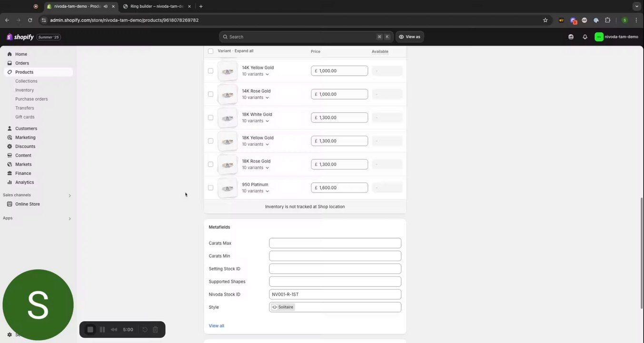Screen dimensions: 644x343
Task: Edit the 950 Platinum price field
Action: click(x=339, y=188)
